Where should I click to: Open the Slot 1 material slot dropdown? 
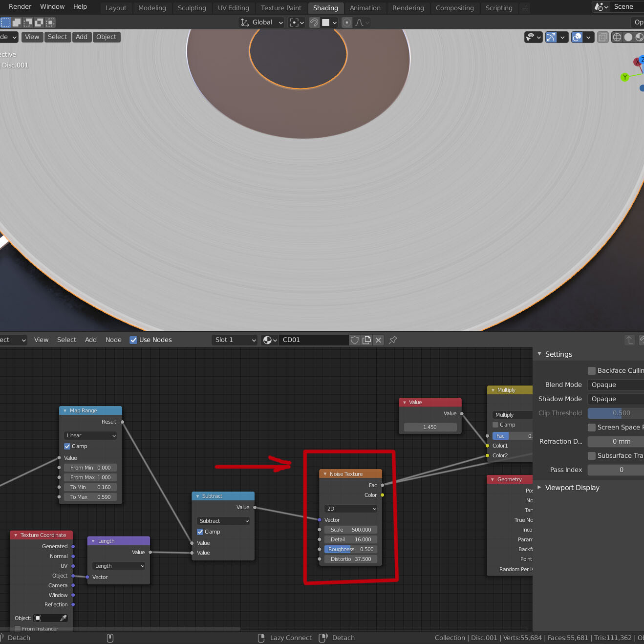[235, 340]
